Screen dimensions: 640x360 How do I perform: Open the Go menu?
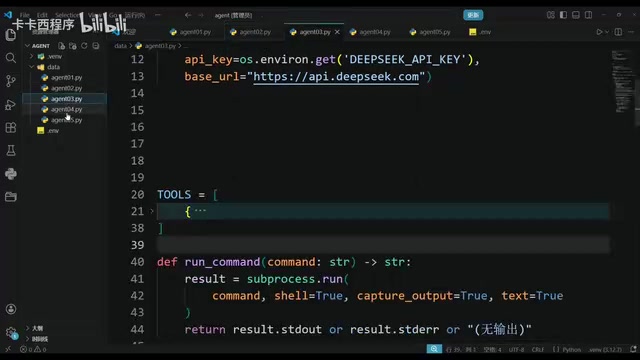(113, 15)
